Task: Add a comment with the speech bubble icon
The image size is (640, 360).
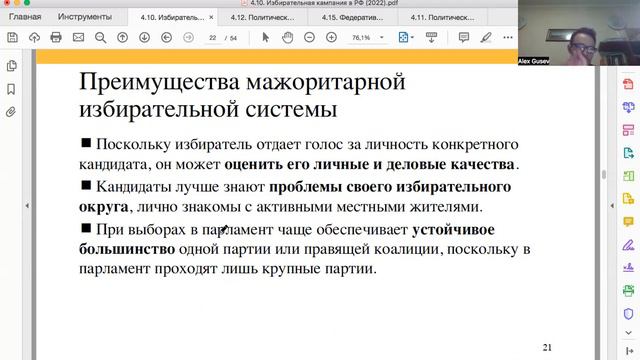Action: (464, 38)
